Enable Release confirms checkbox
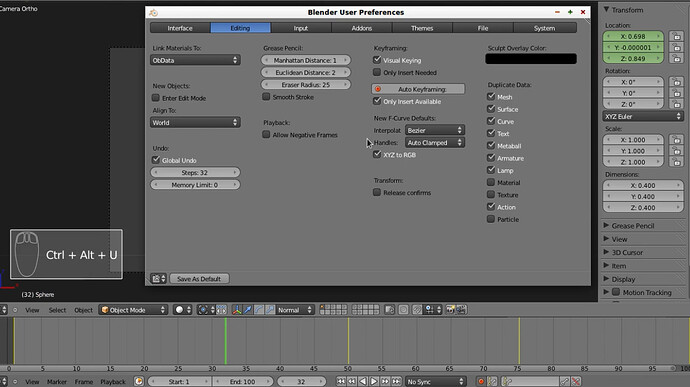Viewport: 690px width, 387px height. 377,192
